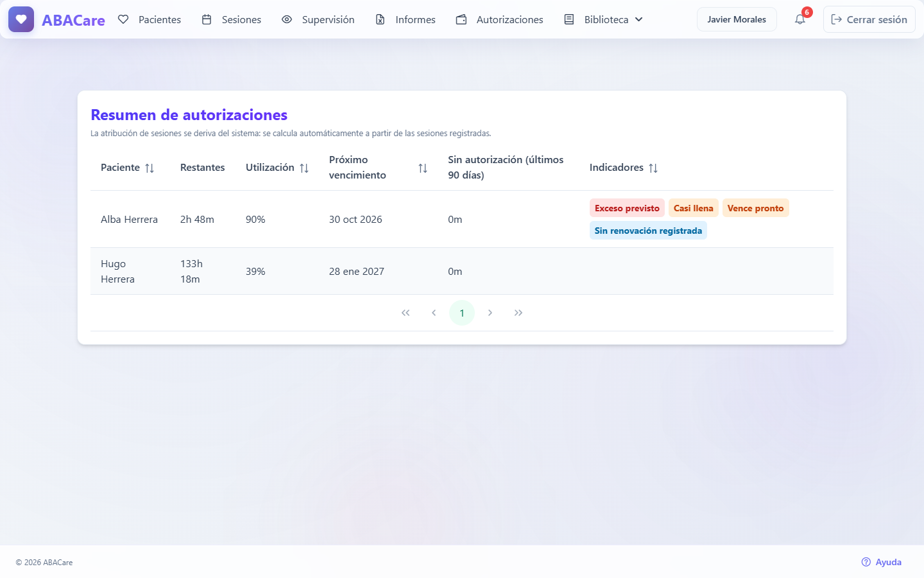This screenshot has width=924, height=578.
Task: Sort by Próximo vencimiento arrows icon
Action: [423, 168]
